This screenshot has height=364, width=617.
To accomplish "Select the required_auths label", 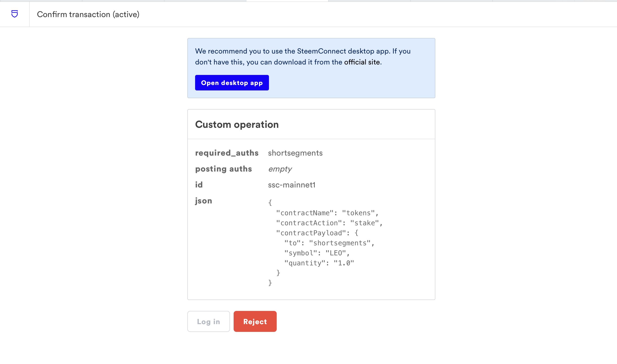I will (227, 153).
